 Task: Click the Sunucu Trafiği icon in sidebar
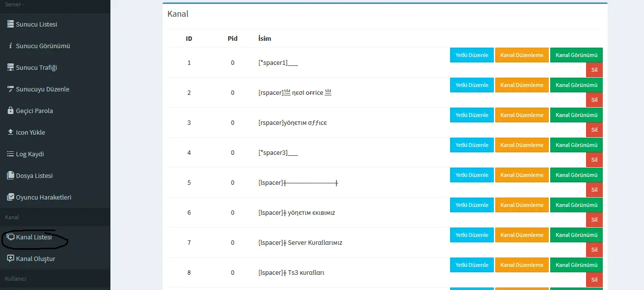(x=10, y=67)
